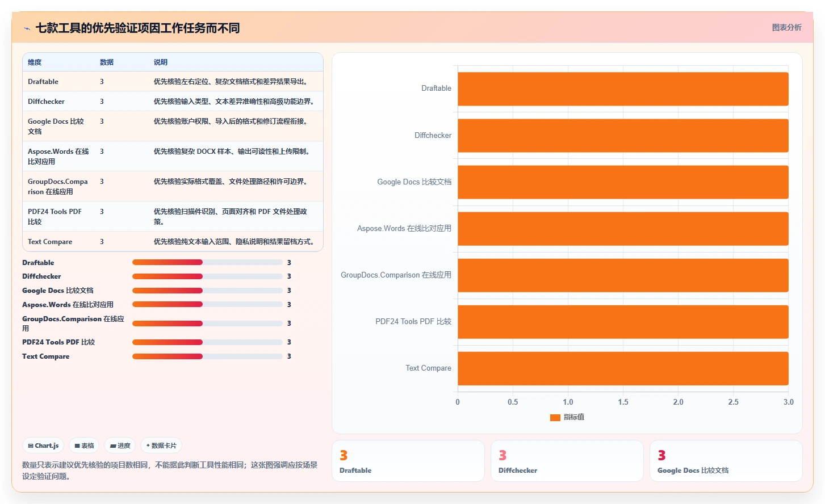This screenshot has width=825, height=504.
Task: Click the description about 复杂 DOCX 样本
Action: point(233,152)
